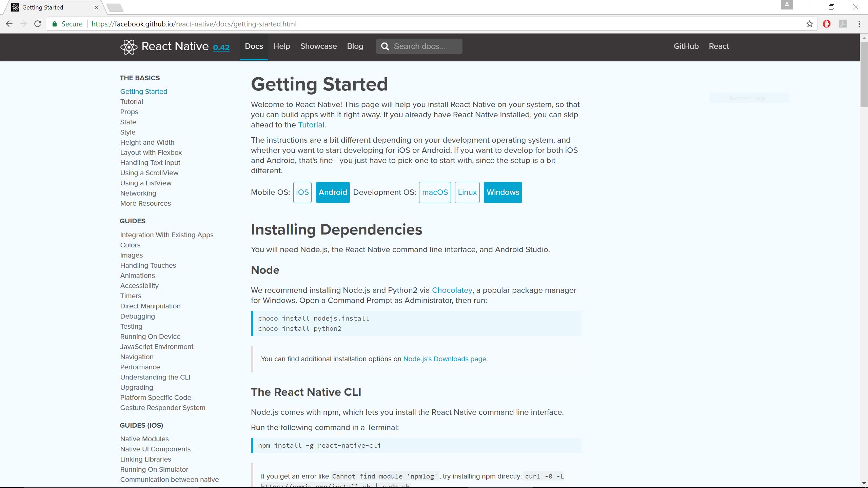
Task: Open the Showcase menu item
Action: pyautogui.click(x=318, y=46)
